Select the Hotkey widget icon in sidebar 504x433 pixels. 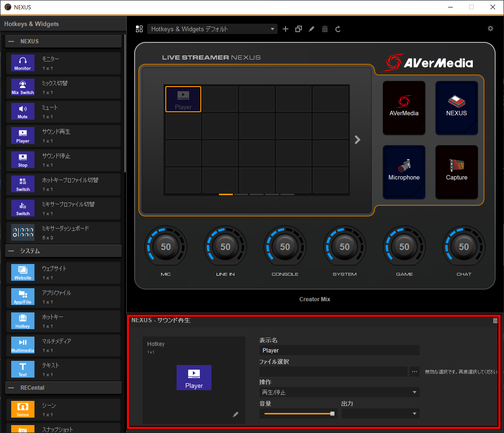22,321
